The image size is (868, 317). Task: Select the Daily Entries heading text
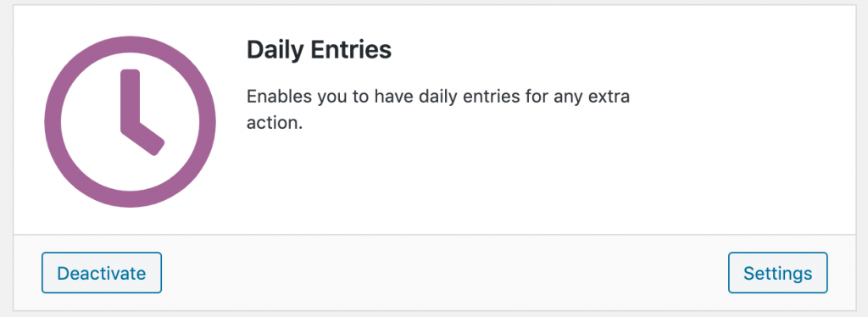[x=319, y=50]
